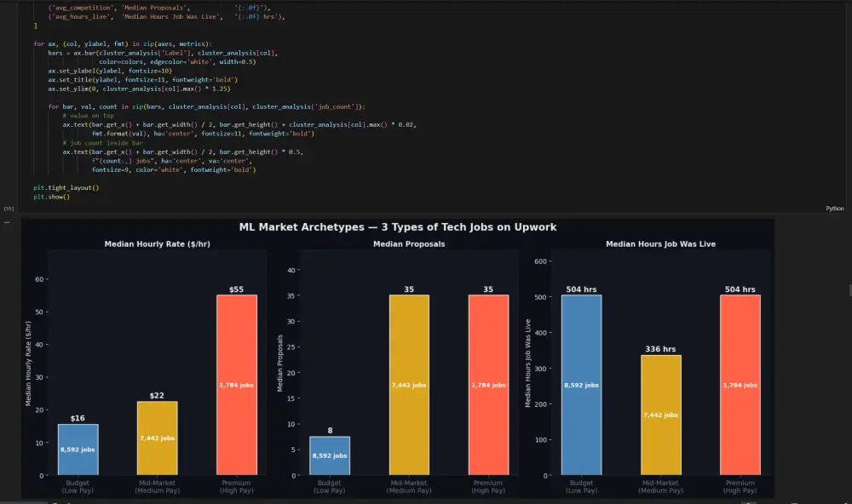The height and width of the screenshot is (504, 852).
Task: Click the 'color=colors, edgecolor' code line
Action: click(177, 62)
